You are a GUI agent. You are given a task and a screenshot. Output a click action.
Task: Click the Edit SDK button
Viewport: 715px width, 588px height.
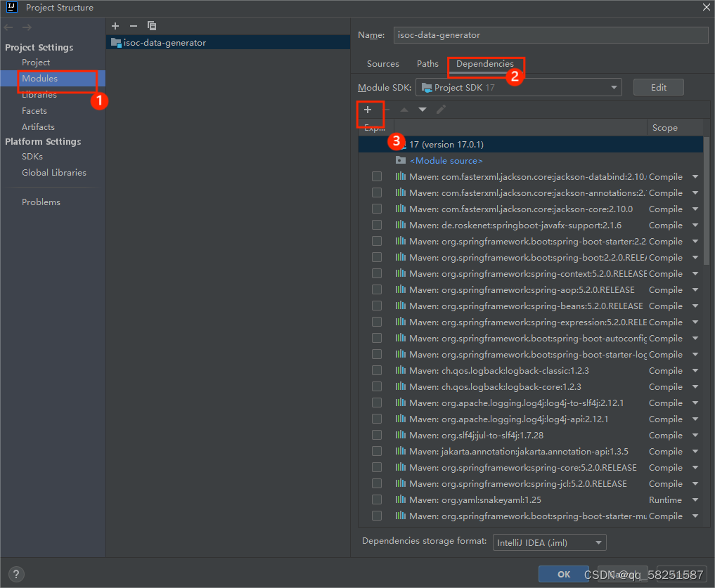click(x=659, y=88)
